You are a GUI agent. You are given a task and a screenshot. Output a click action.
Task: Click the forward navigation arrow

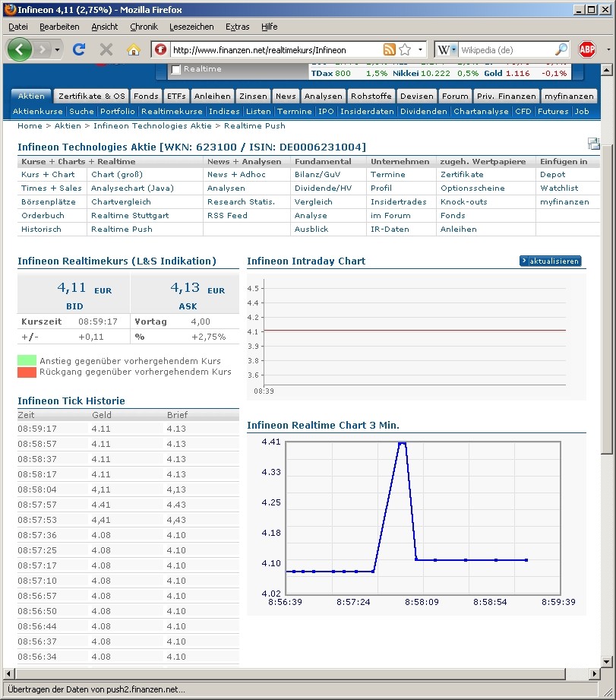pyautogui.click(x=42, y=49)
